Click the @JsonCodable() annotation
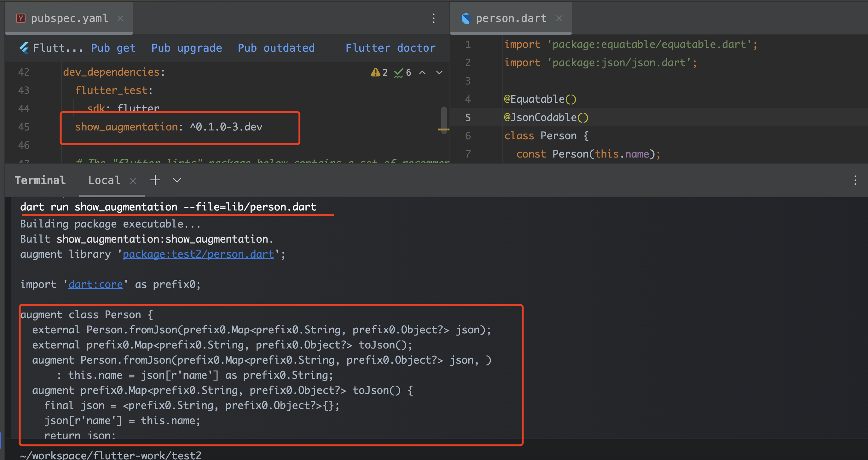Screen dimensions: 868x460 tap(546, 117)
